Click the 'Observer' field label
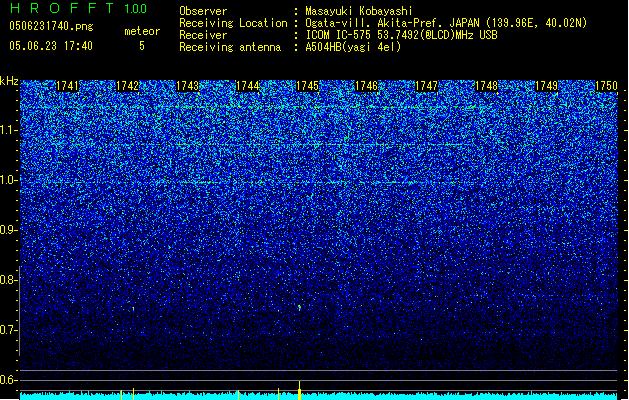This screenshot has height=400, width=629. [203, 11]
